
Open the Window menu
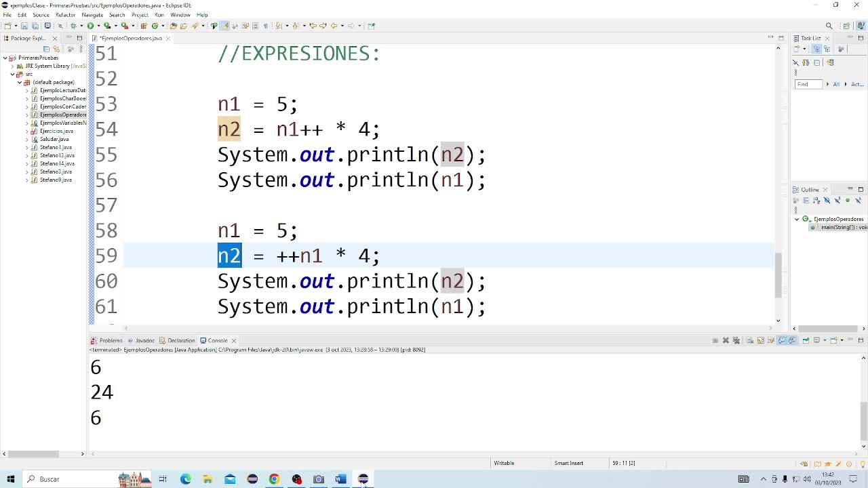[180, 14]
